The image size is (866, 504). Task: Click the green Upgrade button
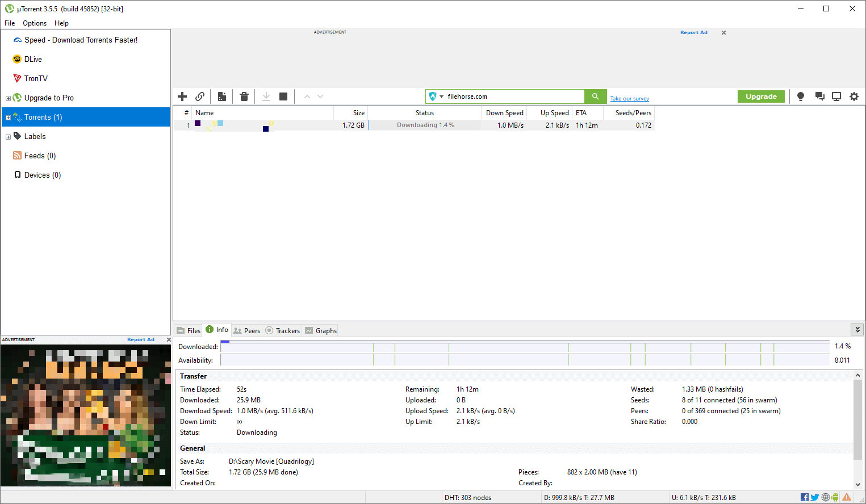click(761, 96)
